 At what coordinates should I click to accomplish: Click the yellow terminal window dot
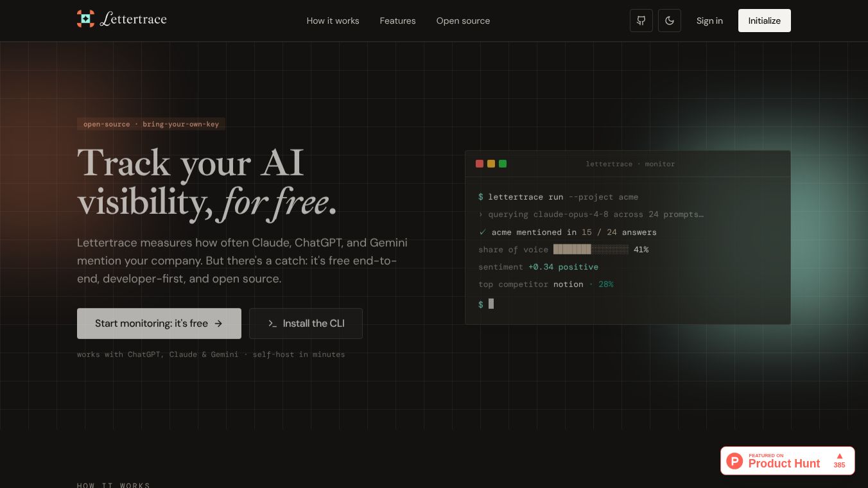click(491, 164)
